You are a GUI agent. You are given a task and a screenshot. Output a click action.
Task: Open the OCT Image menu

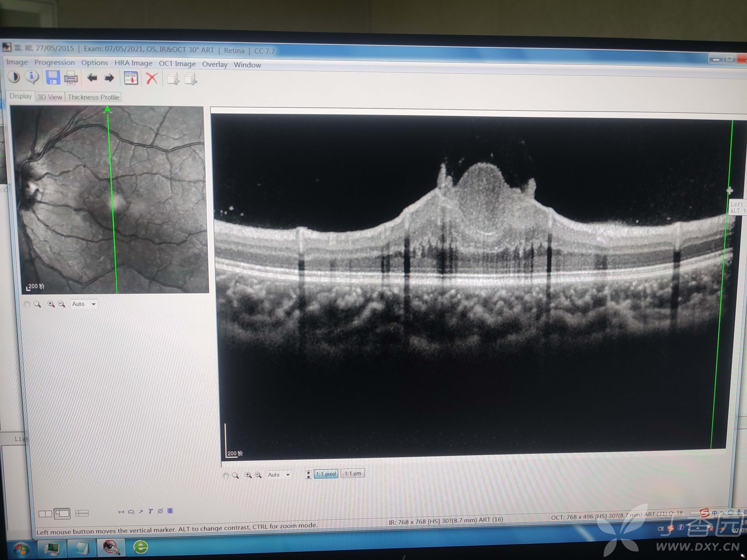pyautogui.click(x=177, y=64)
